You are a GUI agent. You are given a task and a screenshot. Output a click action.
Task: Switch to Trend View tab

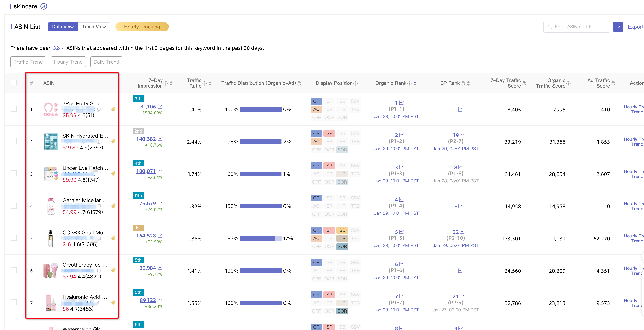tap(94, 27)
